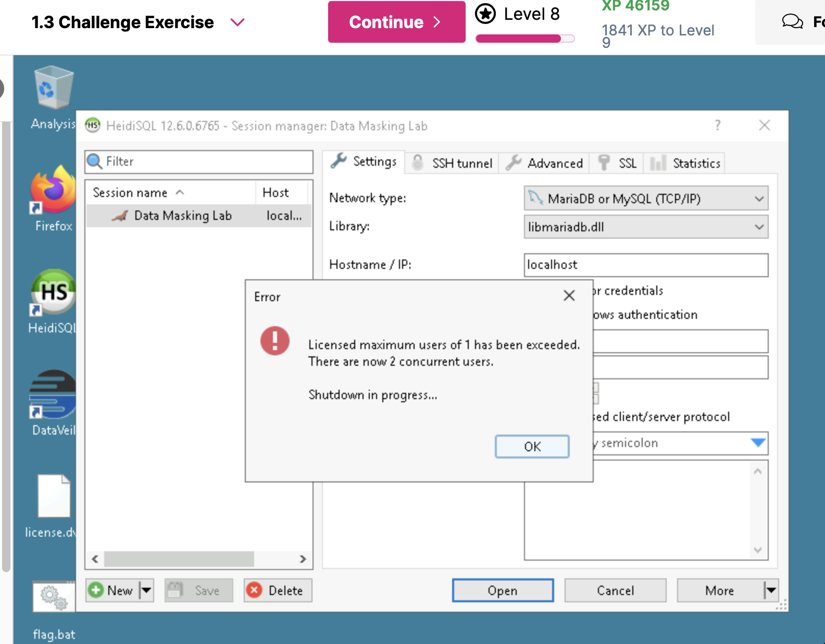Open the chat bubble icon in header
This screenshot has height=644, width=825.
click(x=792, y=22)
